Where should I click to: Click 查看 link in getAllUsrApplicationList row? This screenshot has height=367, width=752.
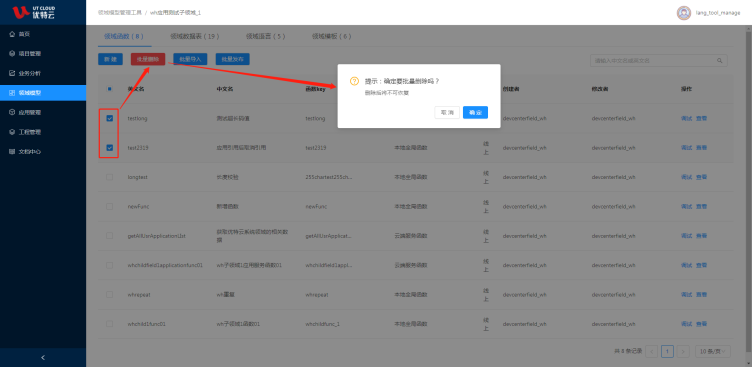pos(701,236)
